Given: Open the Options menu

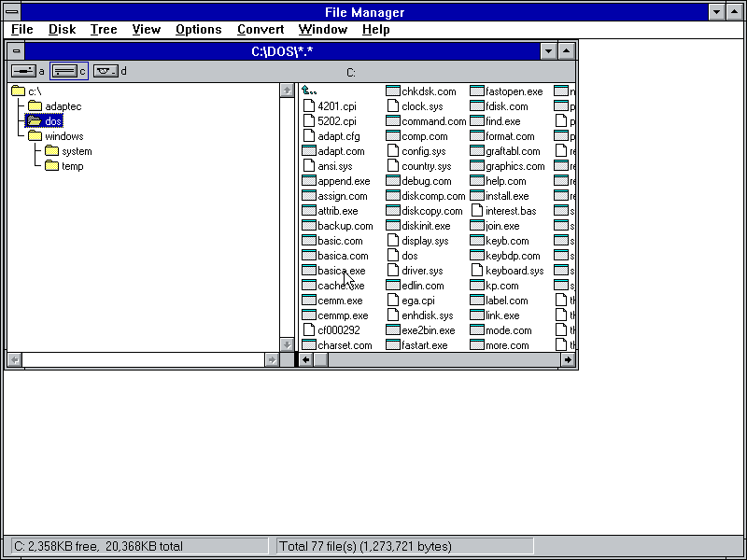Looking at the screenshot, I should tap(198, 29).
